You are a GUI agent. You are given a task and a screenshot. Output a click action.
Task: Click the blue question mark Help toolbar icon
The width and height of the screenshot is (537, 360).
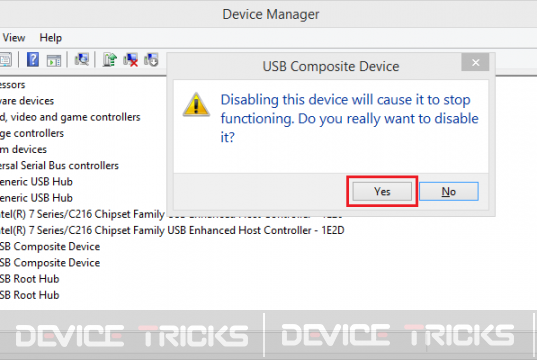click(x=33, y=60)
